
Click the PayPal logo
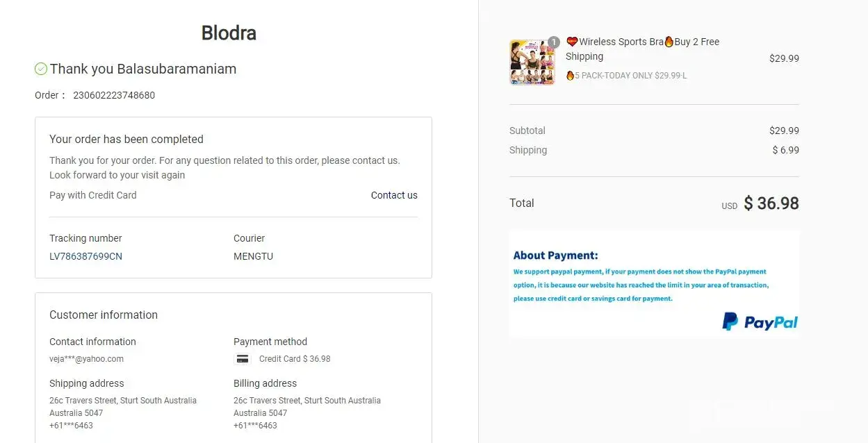tap(760, 321)
